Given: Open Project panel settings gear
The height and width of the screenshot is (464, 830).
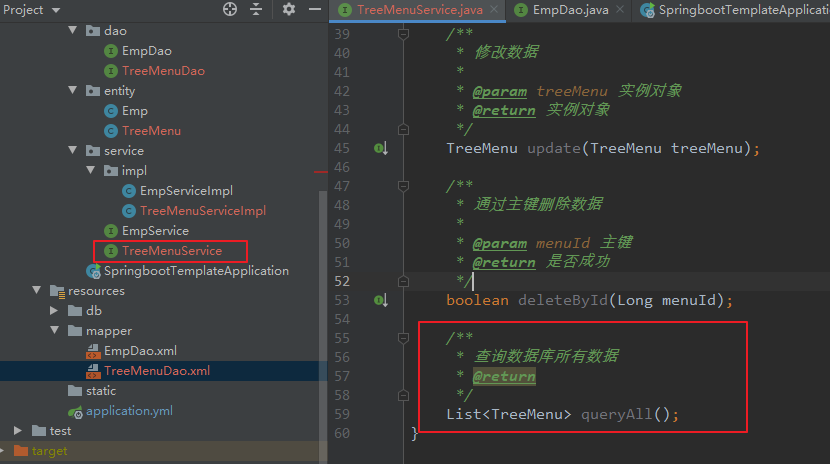Looking at the screenshot, I should (288, 9).
